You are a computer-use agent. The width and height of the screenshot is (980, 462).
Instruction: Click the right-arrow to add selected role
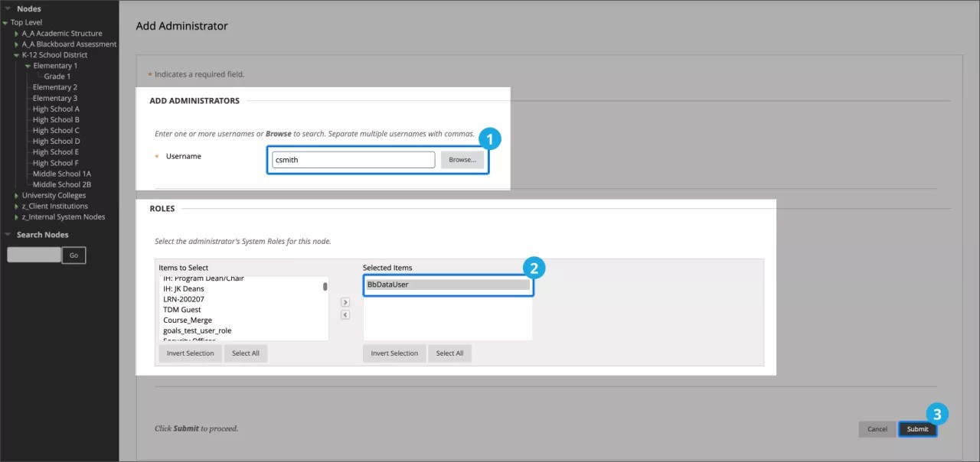[345, 302]
